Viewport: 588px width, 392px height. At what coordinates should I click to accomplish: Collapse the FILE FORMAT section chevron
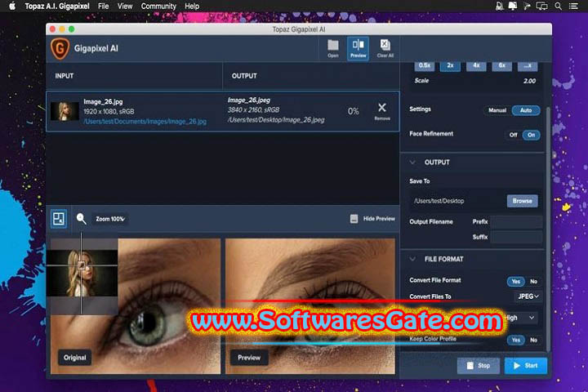coord(412,259)
